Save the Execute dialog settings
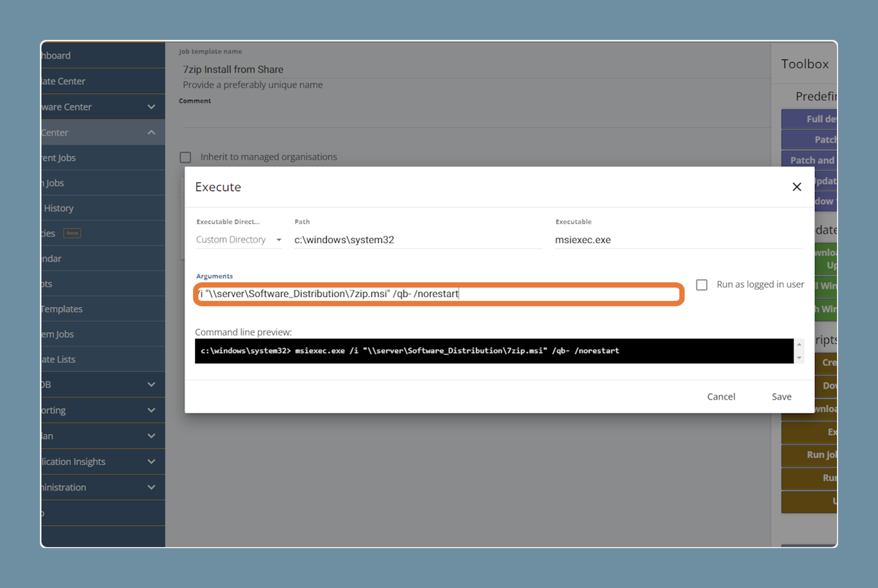Viewport: 878px width, 588px height. (x=781, y=396)
